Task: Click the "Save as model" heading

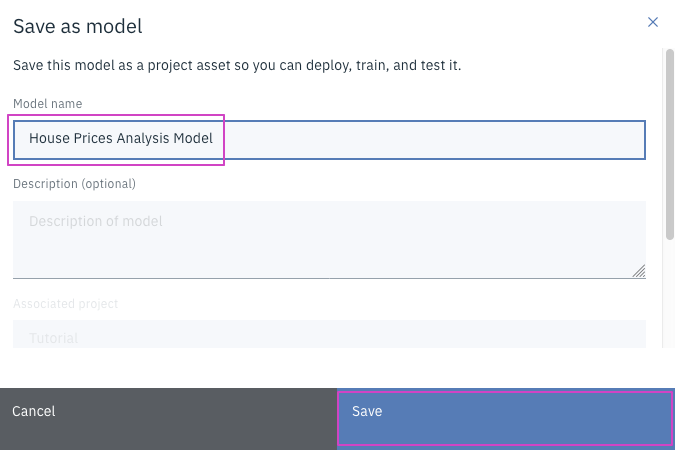Action: [78, 26]
